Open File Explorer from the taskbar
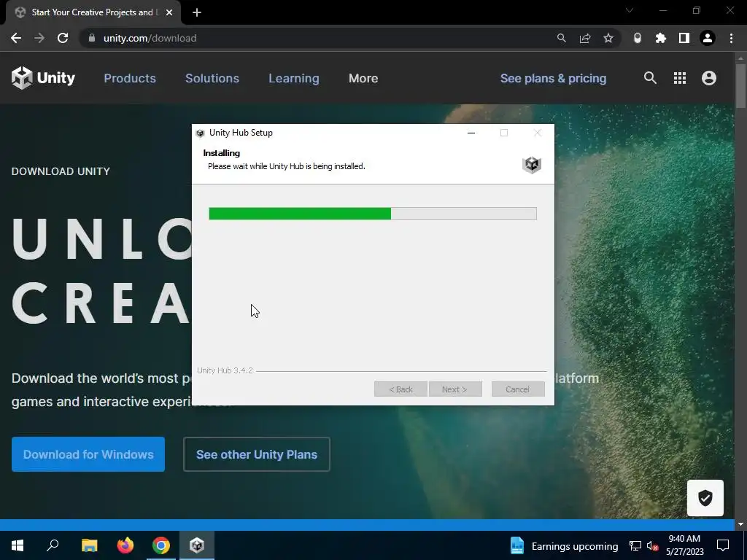Viewport: 747px width, 560px height. click(89, 545)
